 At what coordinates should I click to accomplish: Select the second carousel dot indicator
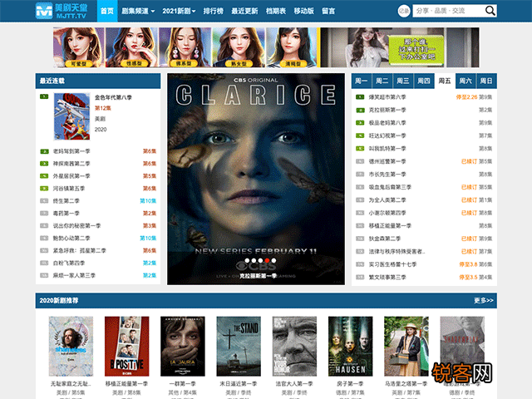coord(254,260)
